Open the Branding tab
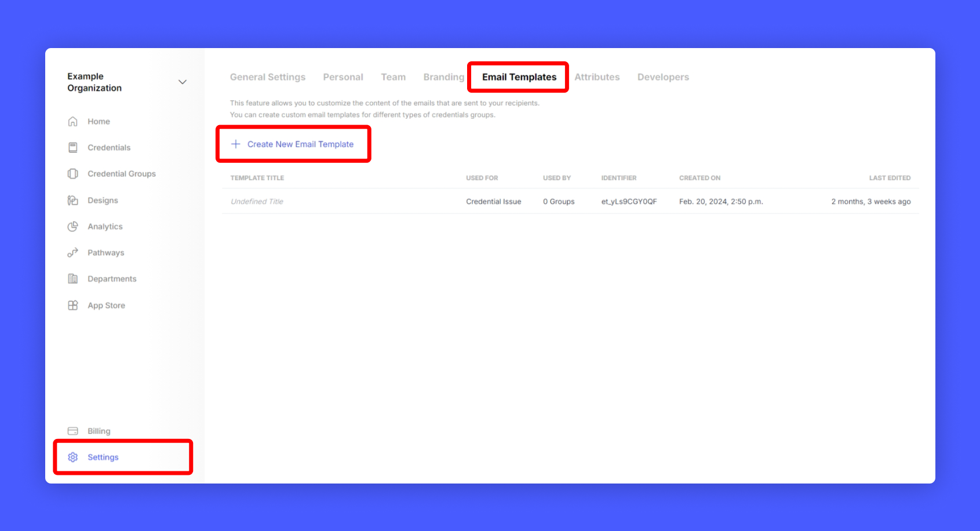Image resolution: width=980 pixels, height=531 pixels. click(443, 77)
